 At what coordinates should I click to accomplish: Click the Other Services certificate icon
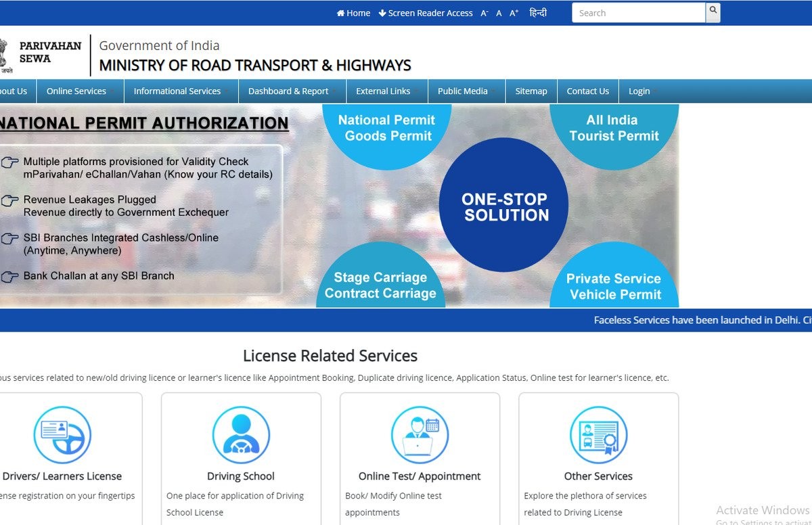click(598, 435)
